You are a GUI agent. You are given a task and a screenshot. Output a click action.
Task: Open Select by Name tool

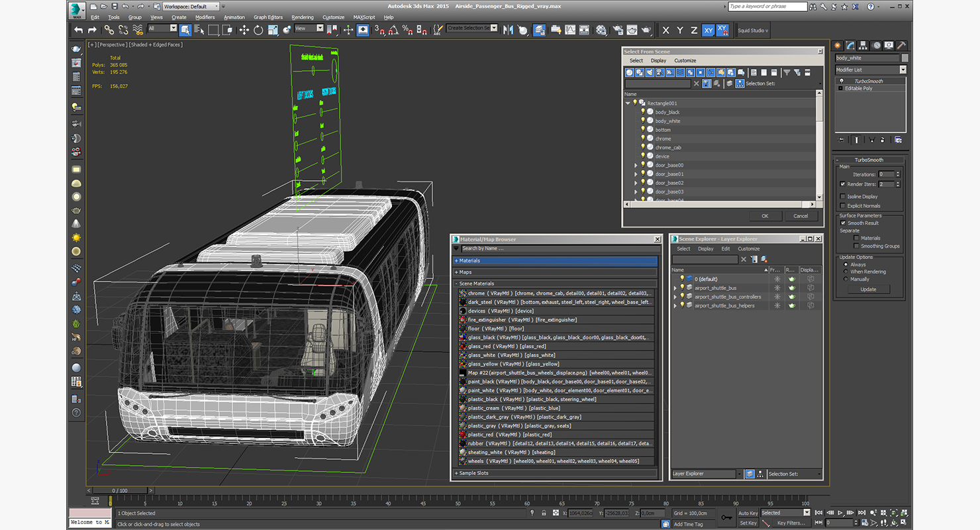pos(199,30)
